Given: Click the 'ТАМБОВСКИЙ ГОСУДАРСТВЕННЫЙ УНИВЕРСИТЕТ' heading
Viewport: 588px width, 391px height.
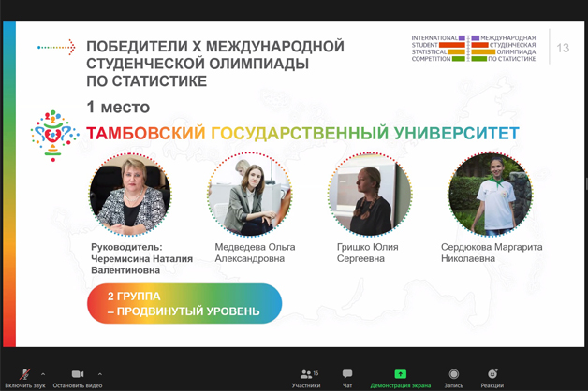Looking at the screenshot, I should coord(302,134).
